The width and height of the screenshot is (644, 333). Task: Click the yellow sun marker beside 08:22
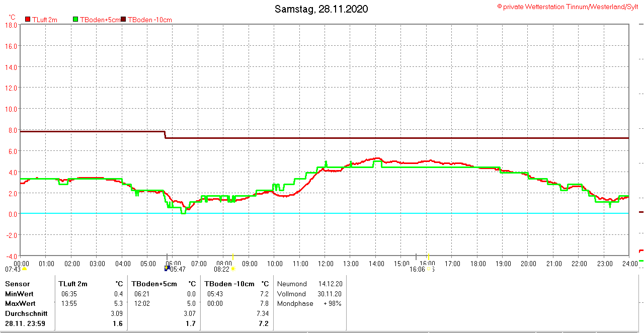pyautogui.click(x=233, y=269)
